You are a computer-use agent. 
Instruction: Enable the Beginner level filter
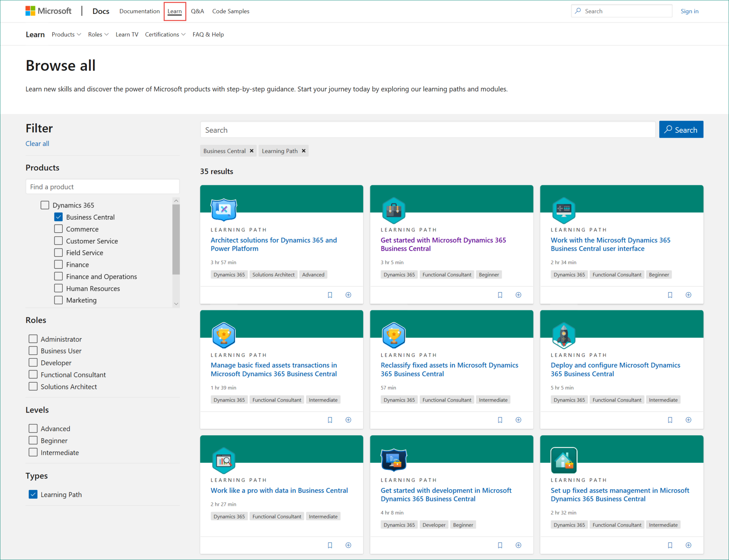pos(33,440)
